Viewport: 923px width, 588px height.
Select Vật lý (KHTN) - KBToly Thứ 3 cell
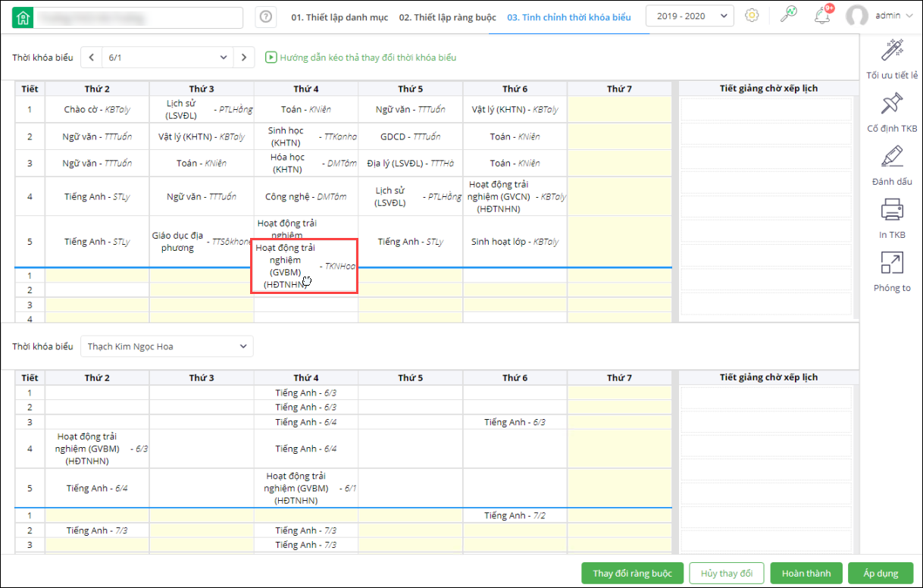tap(202, 136)
